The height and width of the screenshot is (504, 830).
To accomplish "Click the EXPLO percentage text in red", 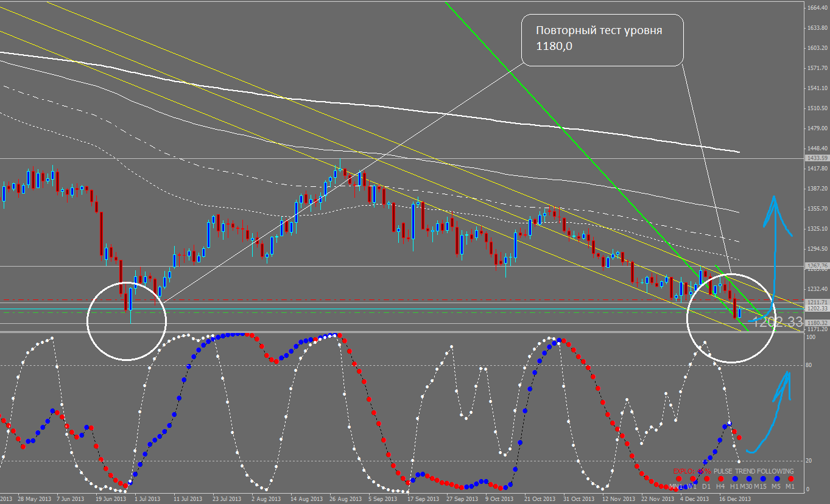I will tap(692, 471).
